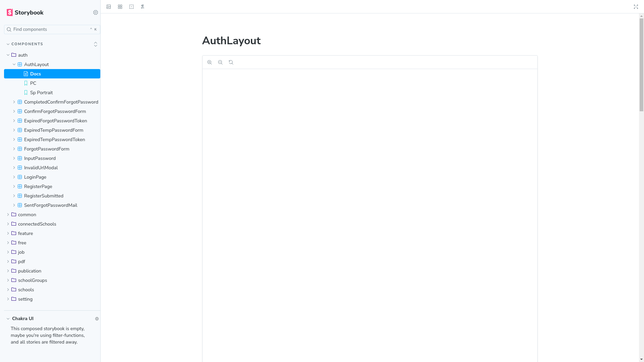
Task: Click the empty composed storybook message
Action: coord(48,336)
